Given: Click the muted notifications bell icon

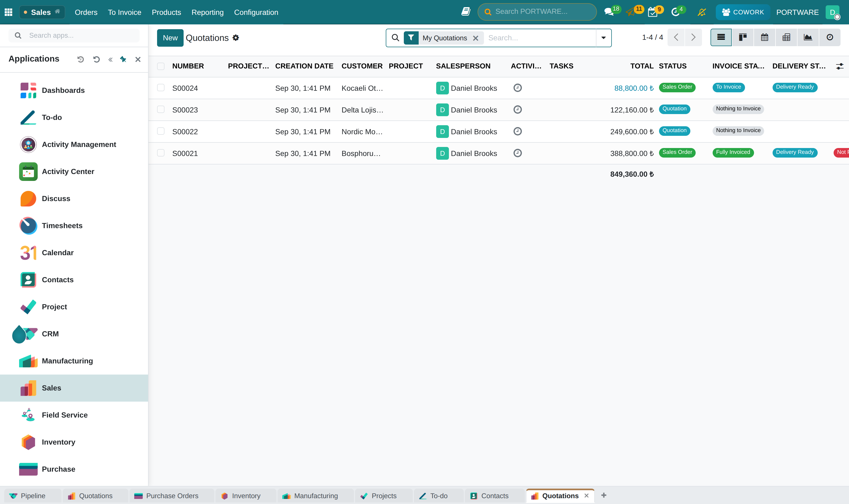Looking at the screenshot, I should coord(701,12).
